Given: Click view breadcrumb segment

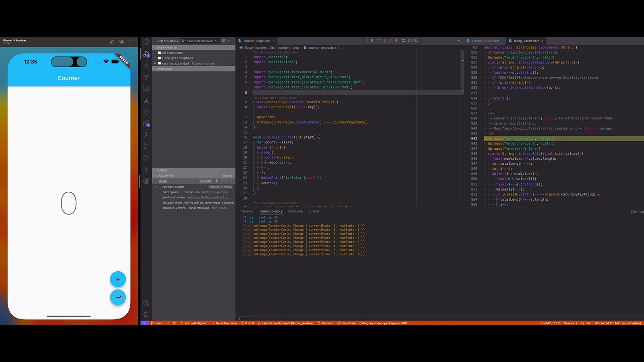Looking at the screenshot, I should point(296,48).
